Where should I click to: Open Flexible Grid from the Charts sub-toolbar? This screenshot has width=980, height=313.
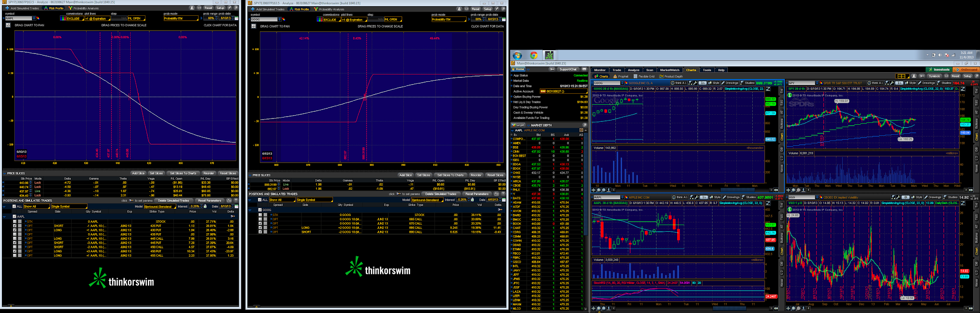(644, 76)
